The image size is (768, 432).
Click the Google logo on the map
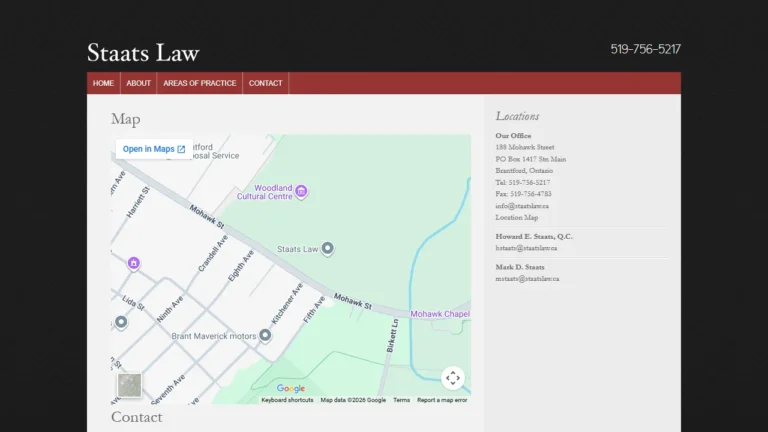point(291,388)
